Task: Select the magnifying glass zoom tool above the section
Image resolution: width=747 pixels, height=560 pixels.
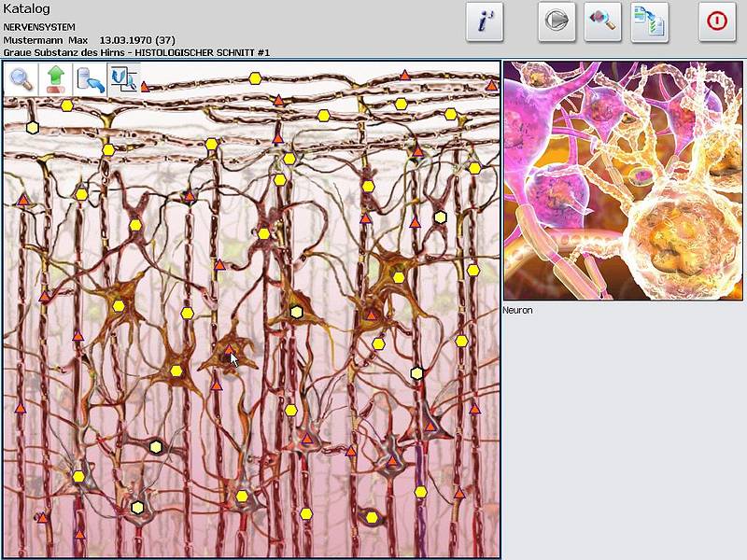Action: click(21, 79)
